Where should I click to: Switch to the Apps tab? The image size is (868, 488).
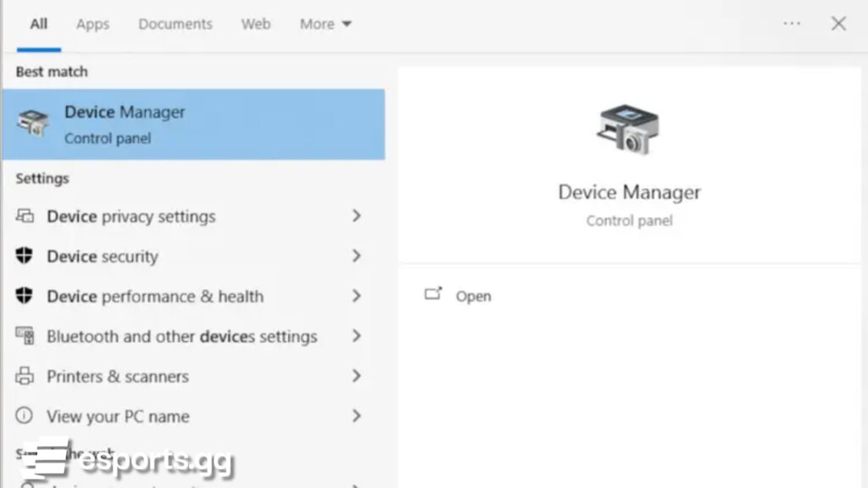pos(92,24)
